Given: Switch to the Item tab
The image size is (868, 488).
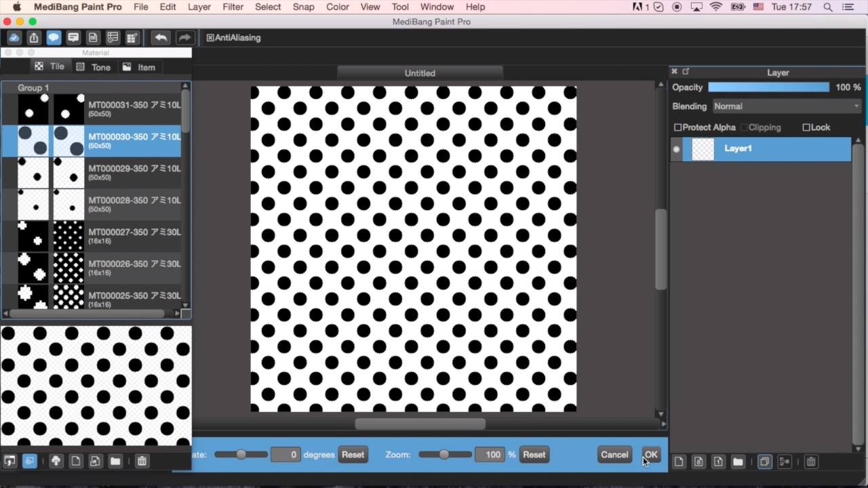Looking at the screenshot, I should click(139, 67).
